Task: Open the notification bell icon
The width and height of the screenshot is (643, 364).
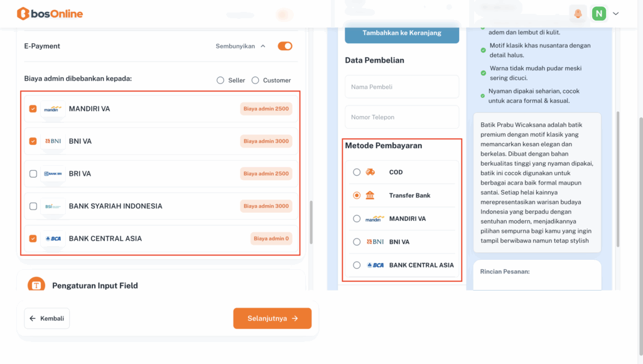Action: point(577,13)
